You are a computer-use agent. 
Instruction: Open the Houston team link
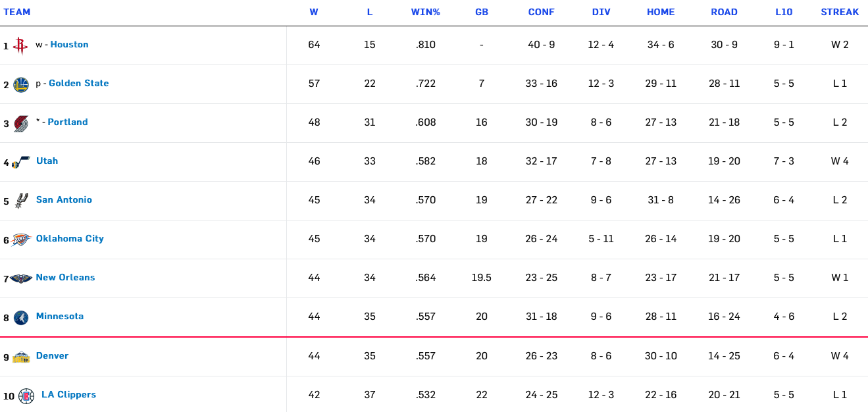click(x=69, y=45)
